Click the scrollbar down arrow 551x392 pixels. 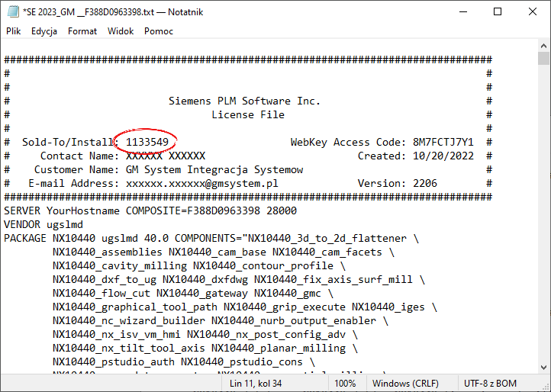[x=543, y=368]
